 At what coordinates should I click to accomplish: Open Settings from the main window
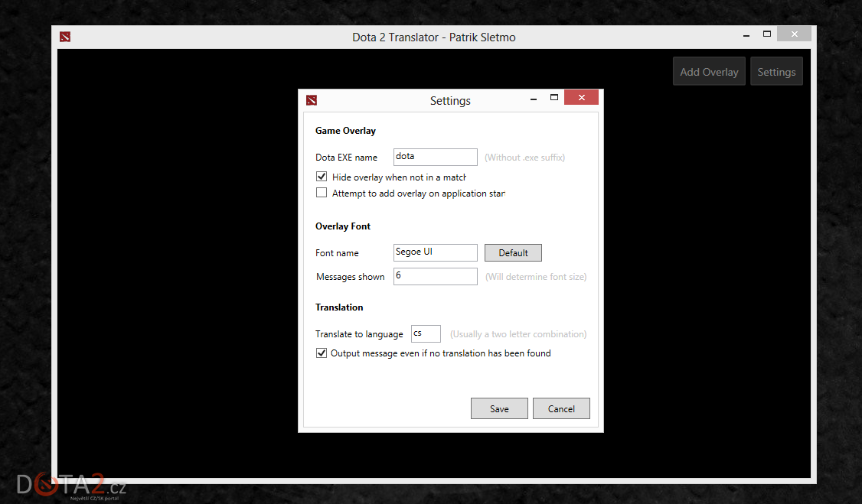click(x=776, y=72)
